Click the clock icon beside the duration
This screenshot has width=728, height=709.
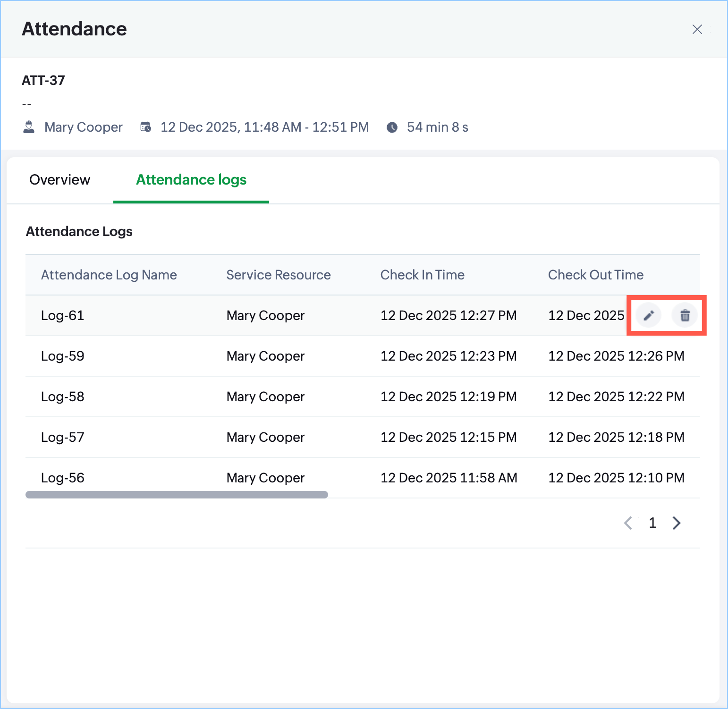click(x=392, y=127)
